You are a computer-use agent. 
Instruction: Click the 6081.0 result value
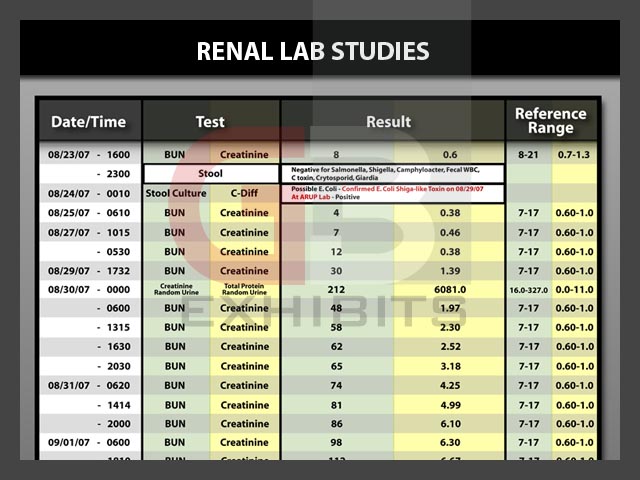[449, 289]
